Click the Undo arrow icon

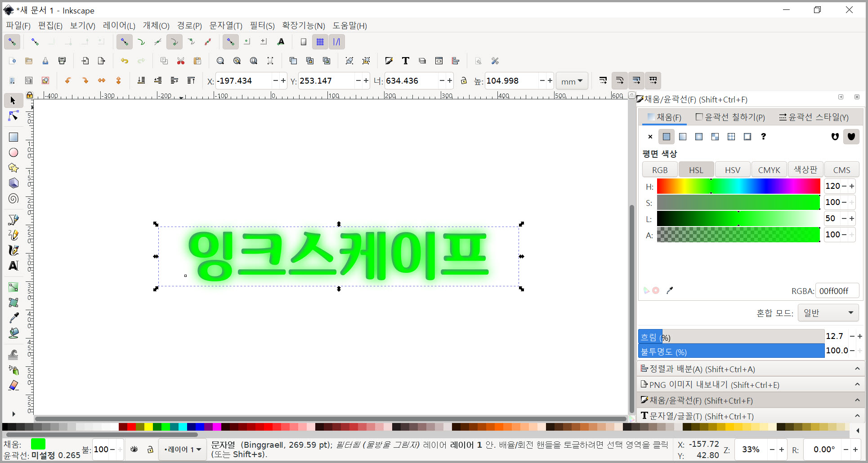tap(125, 61)
